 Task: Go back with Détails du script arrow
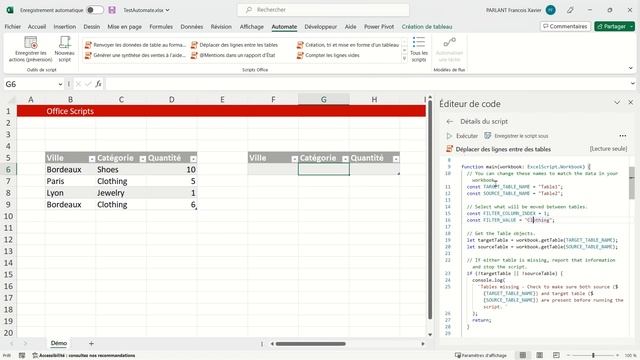[450, 122]
